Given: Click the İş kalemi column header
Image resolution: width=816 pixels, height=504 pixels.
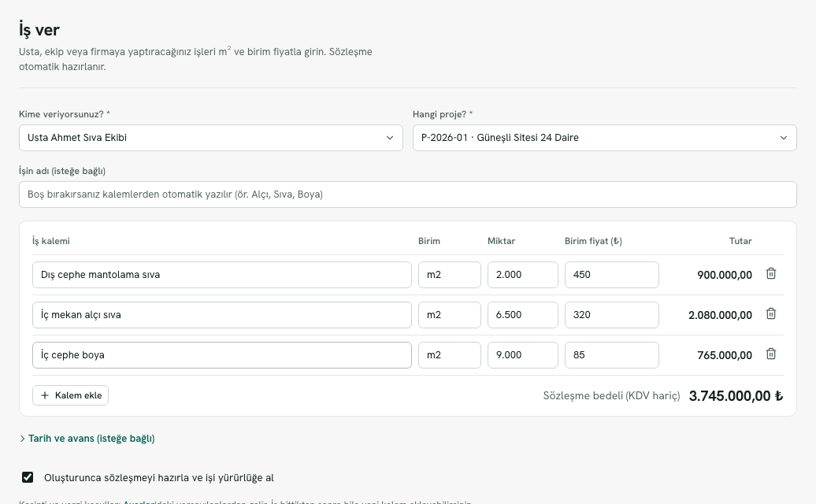Looking at the screenshot, I should point(51,241).
